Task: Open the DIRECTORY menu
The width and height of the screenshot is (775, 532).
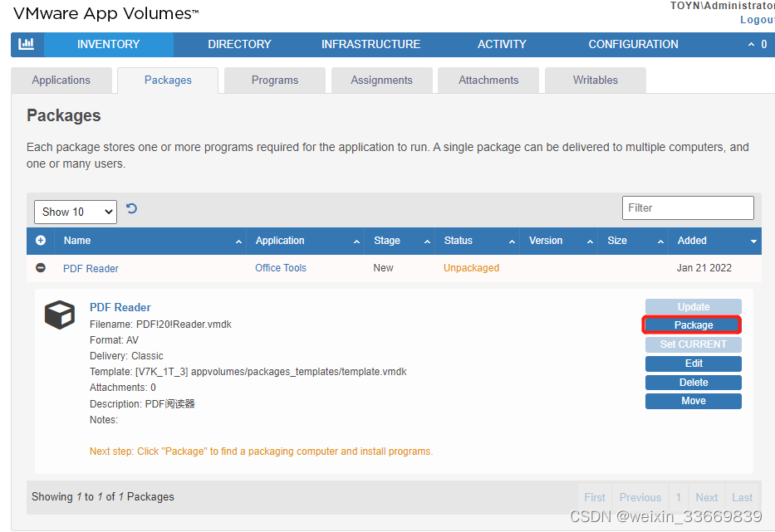Action: click(x=239, y=45)
